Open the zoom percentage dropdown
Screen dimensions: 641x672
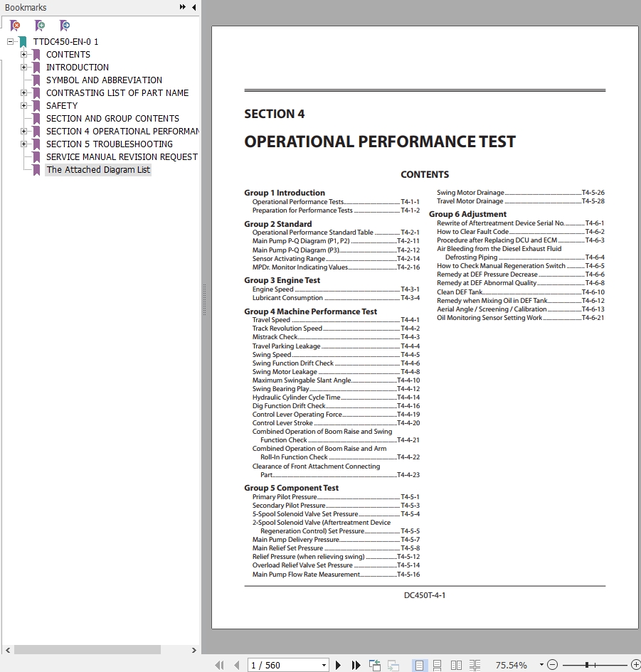point(541,665)
